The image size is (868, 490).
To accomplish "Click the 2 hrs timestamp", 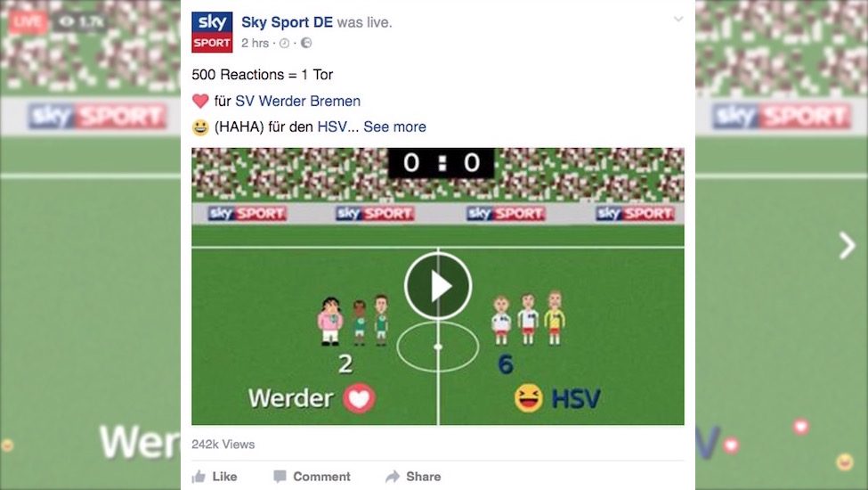I will tap(255, 43).
